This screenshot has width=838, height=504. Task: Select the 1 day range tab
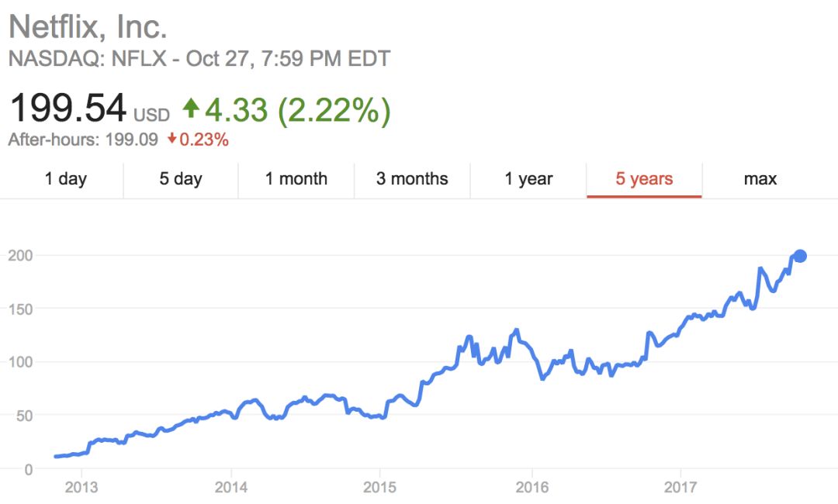[x=65, y=179]
